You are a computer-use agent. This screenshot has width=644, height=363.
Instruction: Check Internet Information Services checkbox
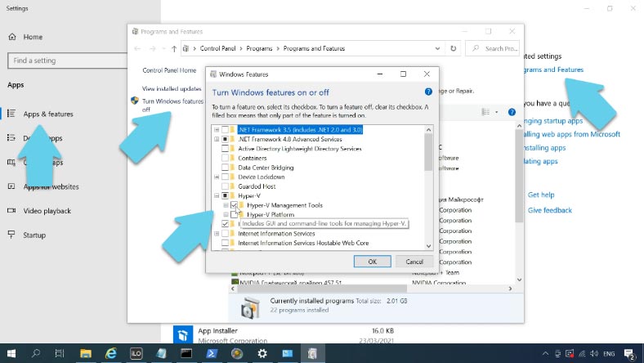tap(225, 234)
